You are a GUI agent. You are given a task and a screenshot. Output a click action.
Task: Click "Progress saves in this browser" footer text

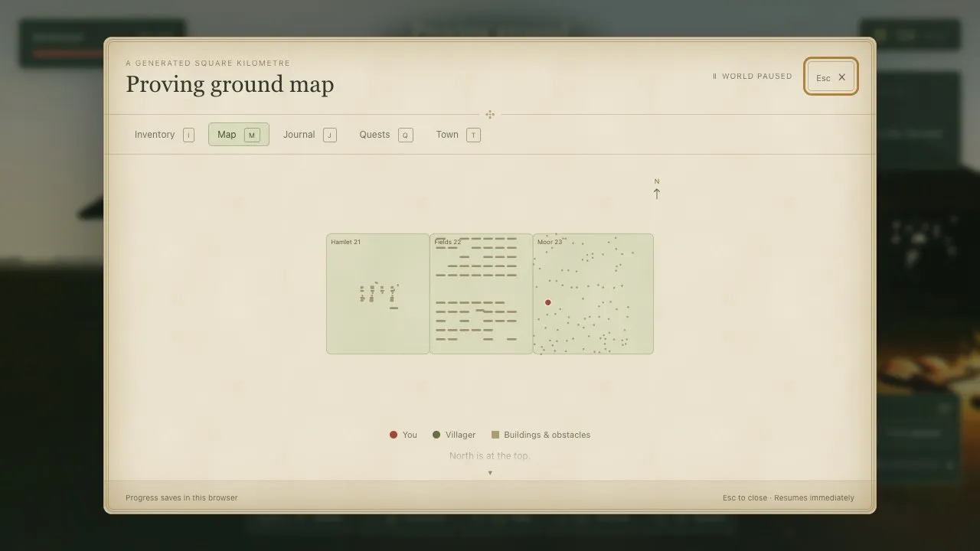(181, 498)
